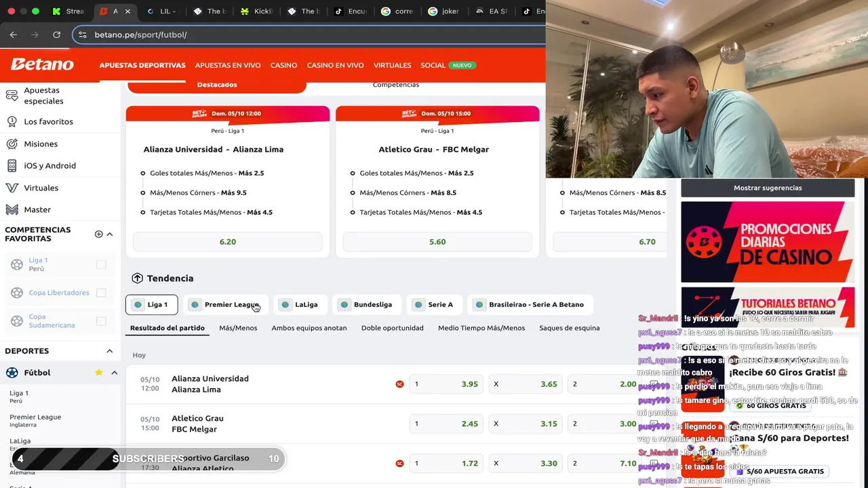The width and height of the screenshot is (868, 488).
Task: Click Mostrar sugerencias button
Action: [x=768, y=188]
